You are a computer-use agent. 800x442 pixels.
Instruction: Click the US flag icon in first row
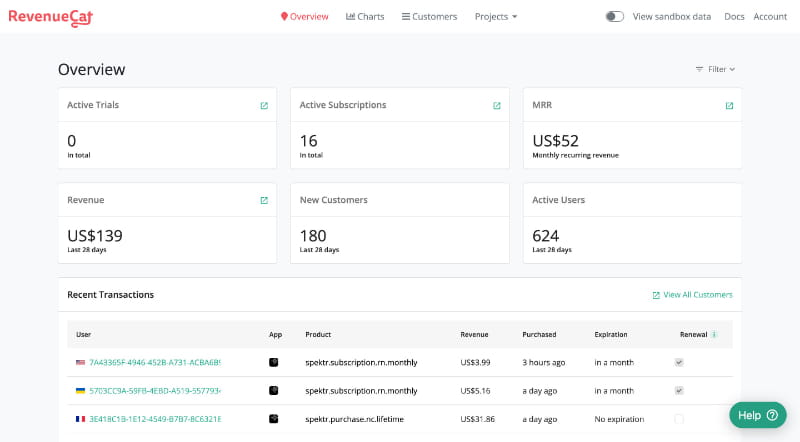[x=81, y=362]
